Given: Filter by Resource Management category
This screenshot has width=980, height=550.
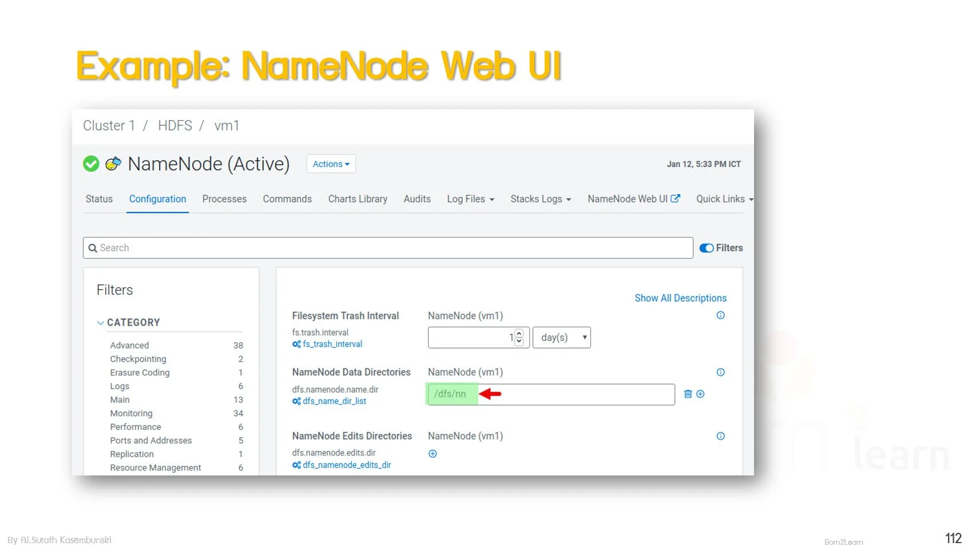Looking at the screenshot, I should (x=156, y=468).
